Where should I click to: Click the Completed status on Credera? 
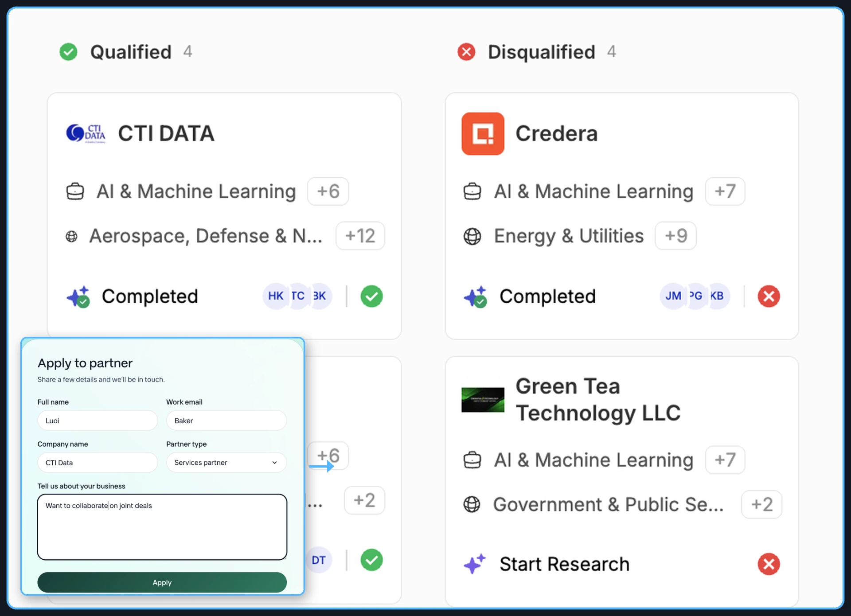547,296
